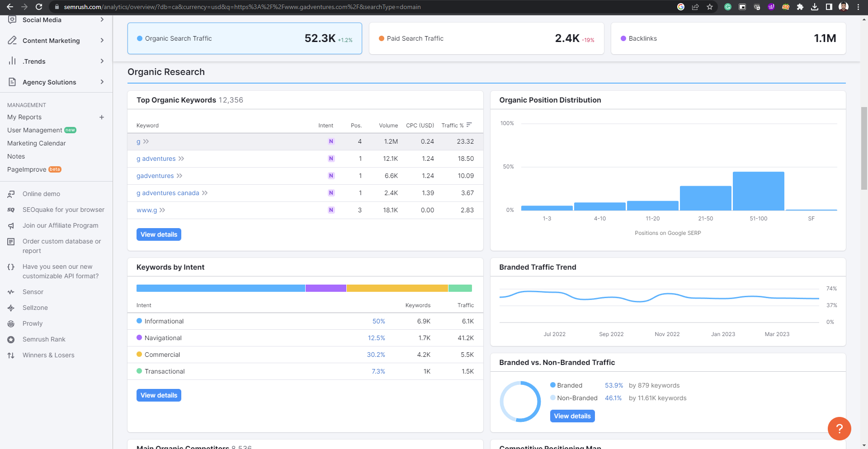Screen dimensions: 868x449
Task: Click the Semrush Rank star icon
Action: click(11, 339)
